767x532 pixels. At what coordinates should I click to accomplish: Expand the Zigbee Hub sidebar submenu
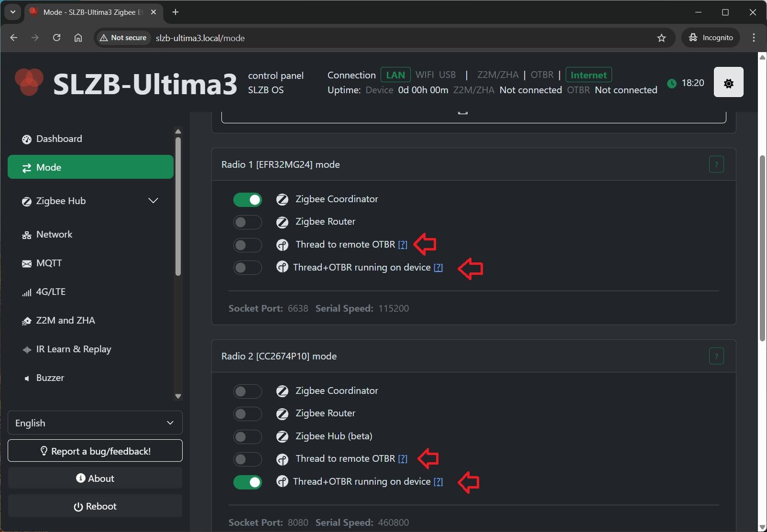pos(153,201)
